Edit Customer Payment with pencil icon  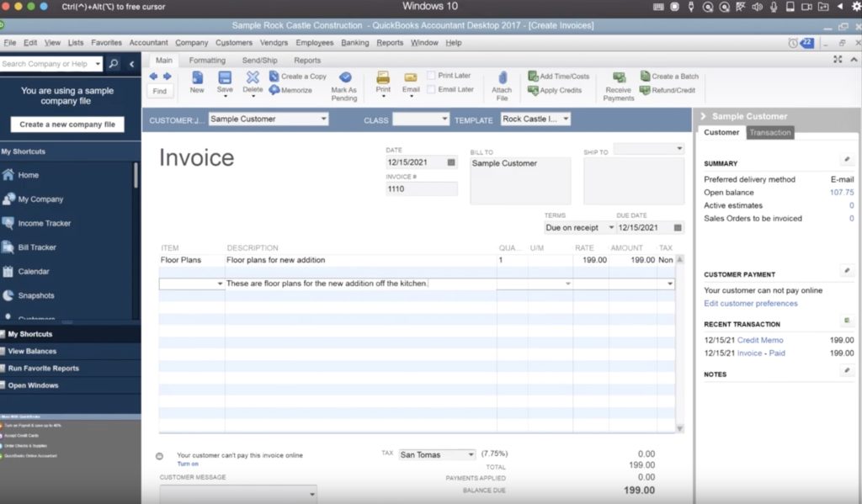[847, 270]
